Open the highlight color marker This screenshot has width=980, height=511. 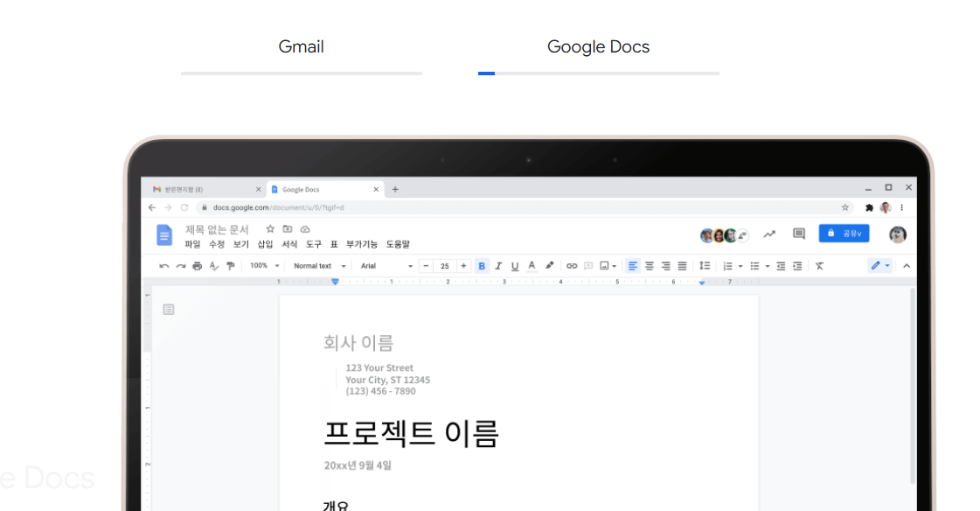549,266
